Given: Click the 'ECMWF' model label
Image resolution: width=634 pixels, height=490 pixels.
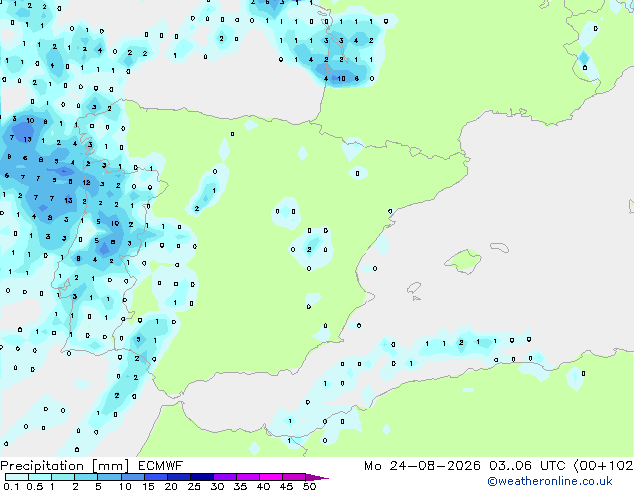Looking at the screenshot, I should (161, 466).
